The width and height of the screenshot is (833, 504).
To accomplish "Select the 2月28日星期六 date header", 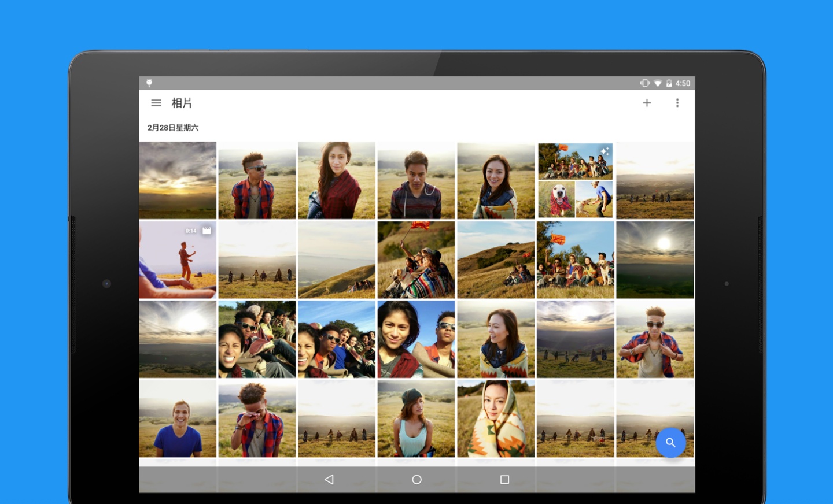I will click(173, 128).
